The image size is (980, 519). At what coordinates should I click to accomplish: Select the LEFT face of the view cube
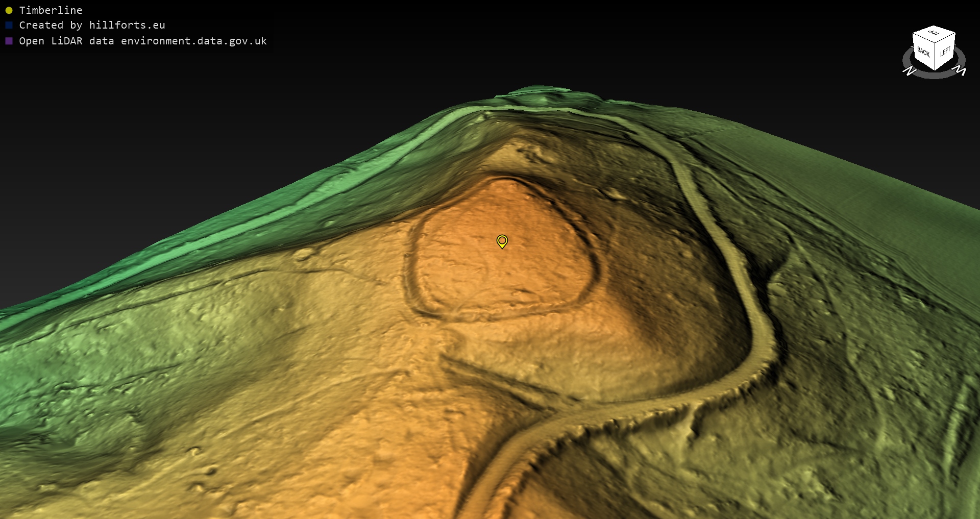coord(945,52)
